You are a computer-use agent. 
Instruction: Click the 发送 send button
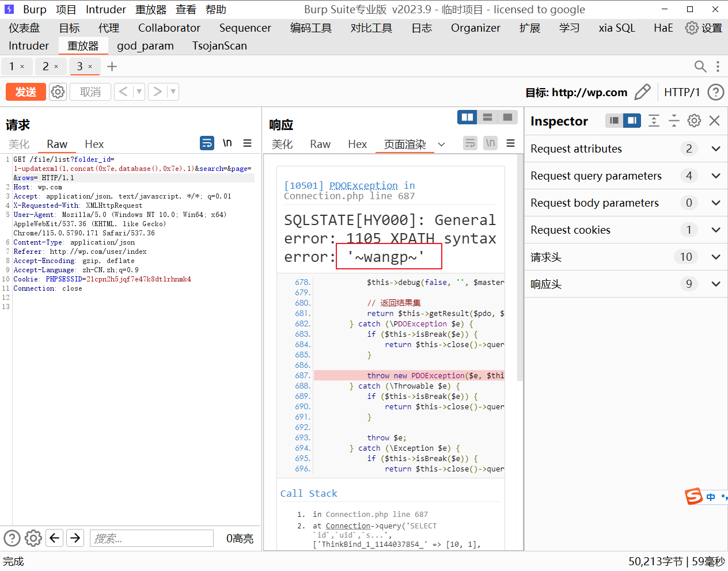pos(26,92)
